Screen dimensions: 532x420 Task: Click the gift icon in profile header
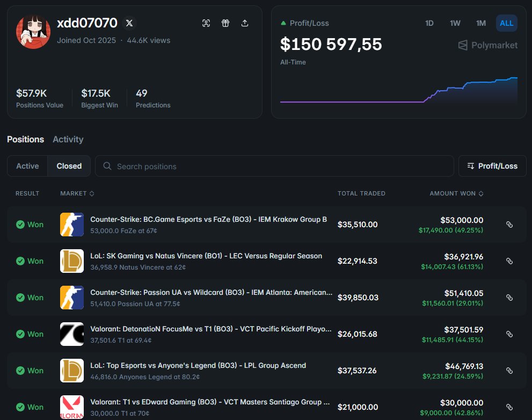click(x=225, y=23)
